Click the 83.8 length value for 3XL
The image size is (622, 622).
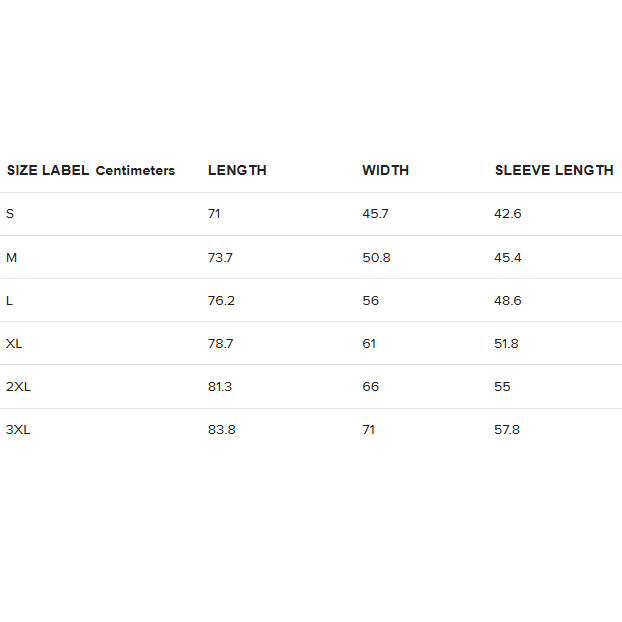(221, 430)
